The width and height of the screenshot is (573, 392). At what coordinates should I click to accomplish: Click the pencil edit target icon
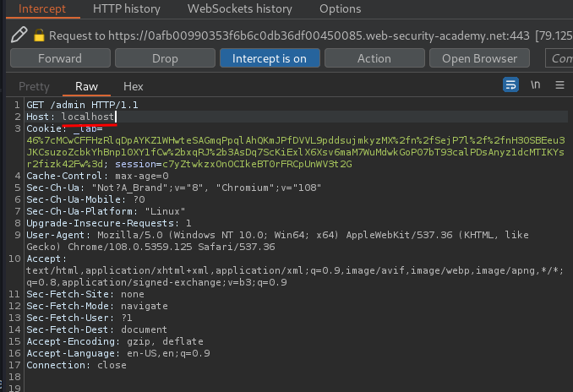(x=19, y=35)
